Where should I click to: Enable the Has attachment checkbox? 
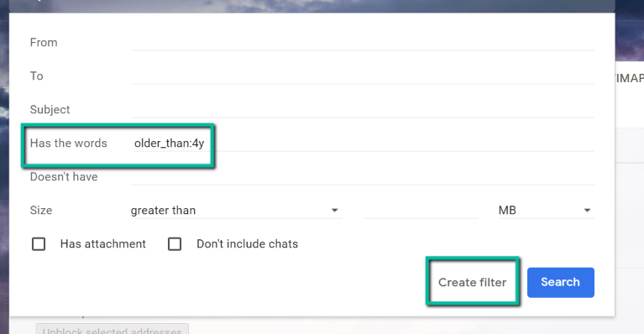pyautogui.click(x=39, y=244)
